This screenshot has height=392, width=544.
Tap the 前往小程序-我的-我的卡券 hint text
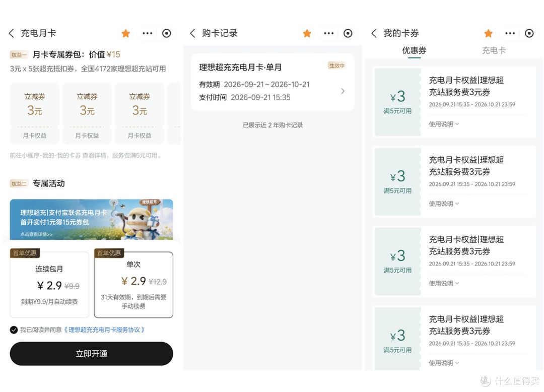tap(86, 155)
